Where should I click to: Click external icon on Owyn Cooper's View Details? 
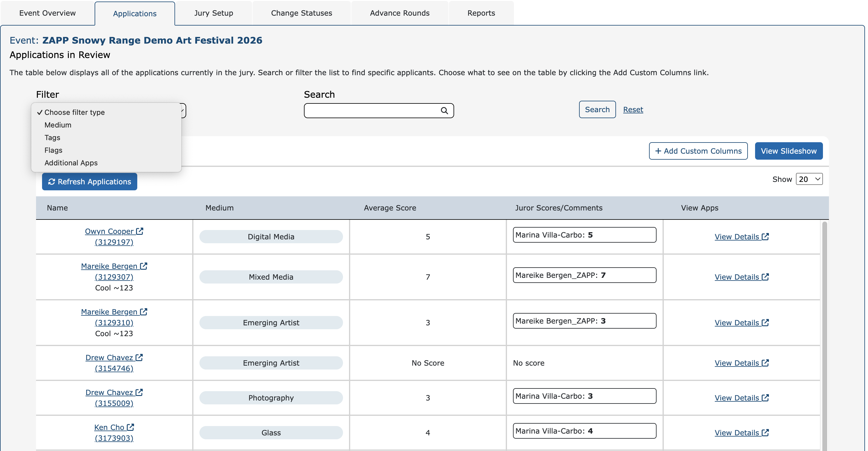(765, 236)
